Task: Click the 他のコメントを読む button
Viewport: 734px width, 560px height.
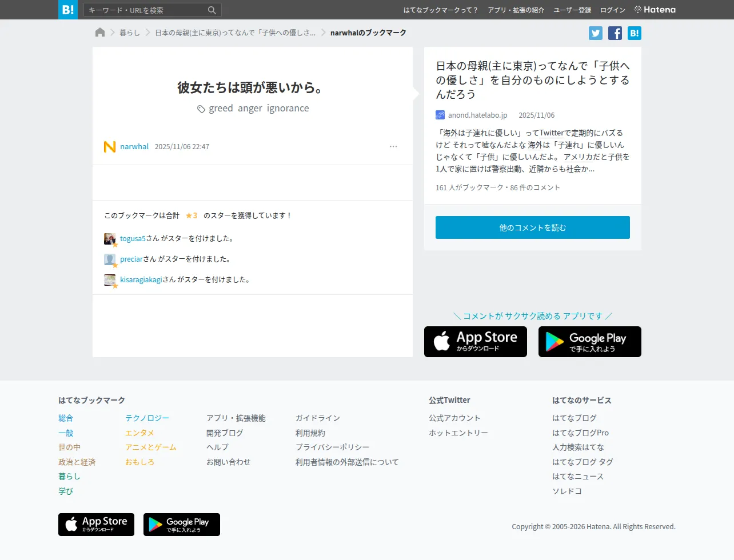Action: tap(533, 227)
